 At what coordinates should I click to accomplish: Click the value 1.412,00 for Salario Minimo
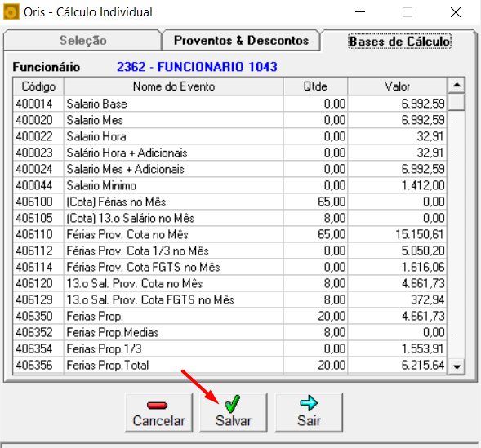point(397,185)
